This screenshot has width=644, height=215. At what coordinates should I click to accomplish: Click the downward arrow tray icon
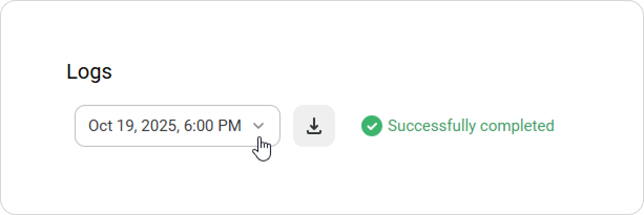pos(314,126)
